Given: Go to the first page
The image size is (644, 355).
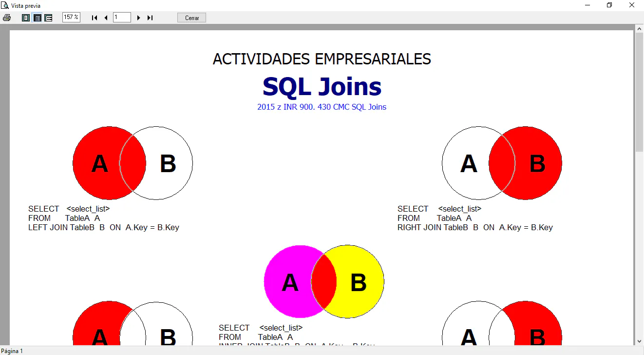Looking at the screenshot, I should 95,18.
